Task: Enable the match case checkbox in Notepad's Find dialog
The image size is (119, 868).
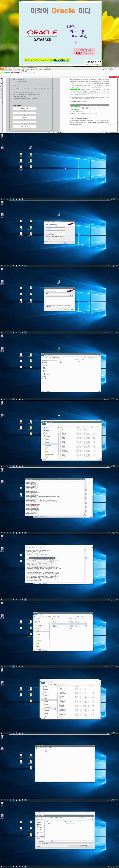Action: coord(33,564)
